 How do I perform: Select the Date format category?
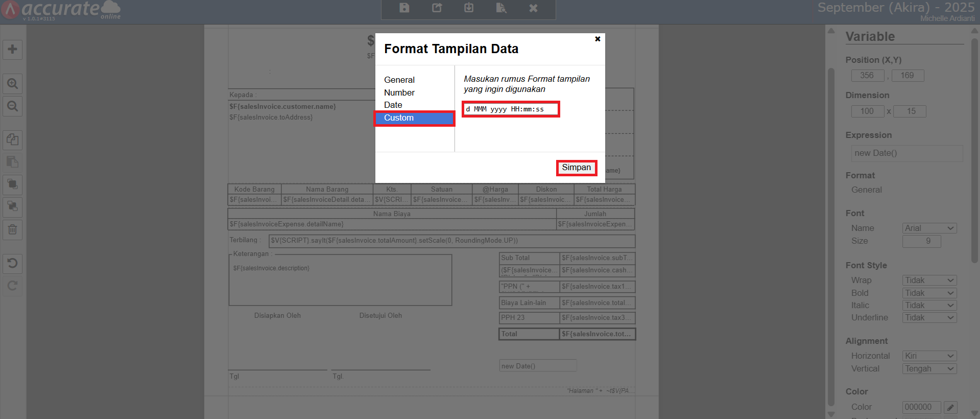(393, 105)
